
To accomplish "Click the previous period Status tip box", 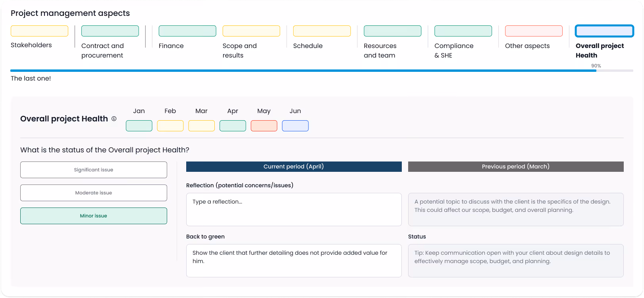I will 516,261.
